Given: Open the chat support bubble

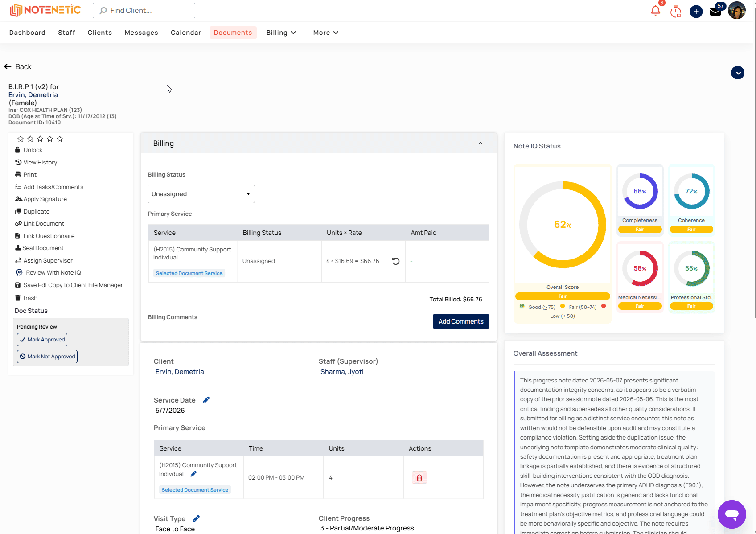Looking at the screenshot, I should (x=731, y=514).
